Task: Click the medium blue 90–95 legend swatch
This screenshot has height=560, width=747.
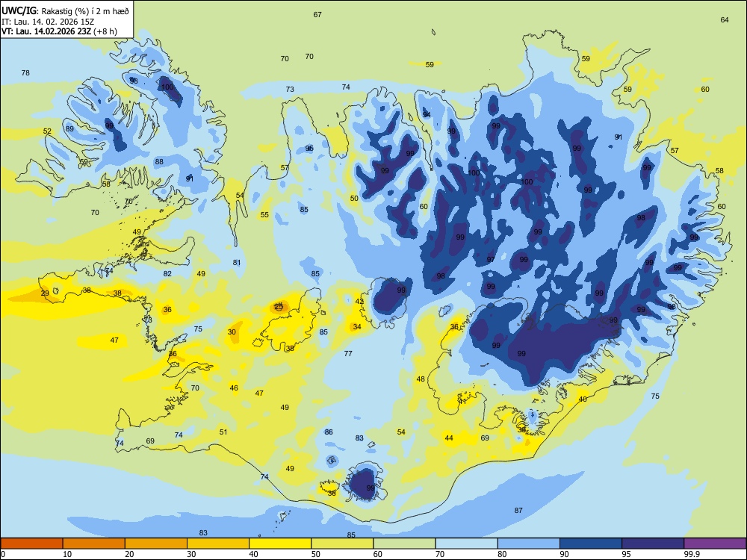Action: 591,544
